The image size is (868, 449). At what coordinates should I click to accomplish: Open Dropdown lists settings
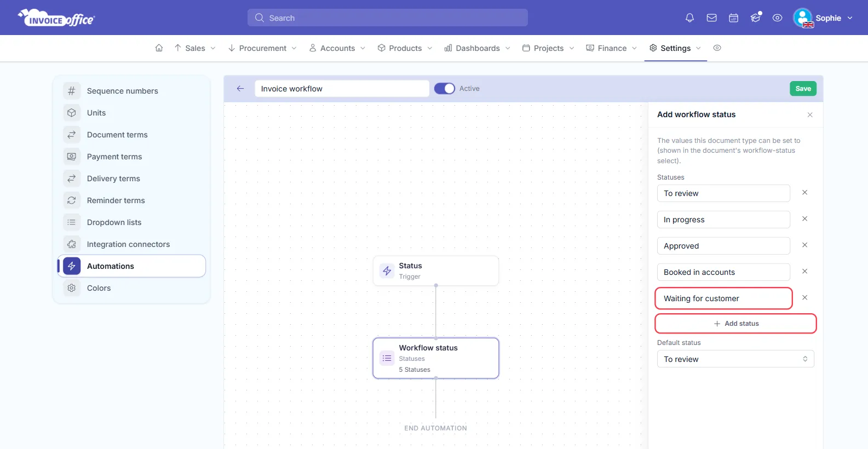click(131, 222)
